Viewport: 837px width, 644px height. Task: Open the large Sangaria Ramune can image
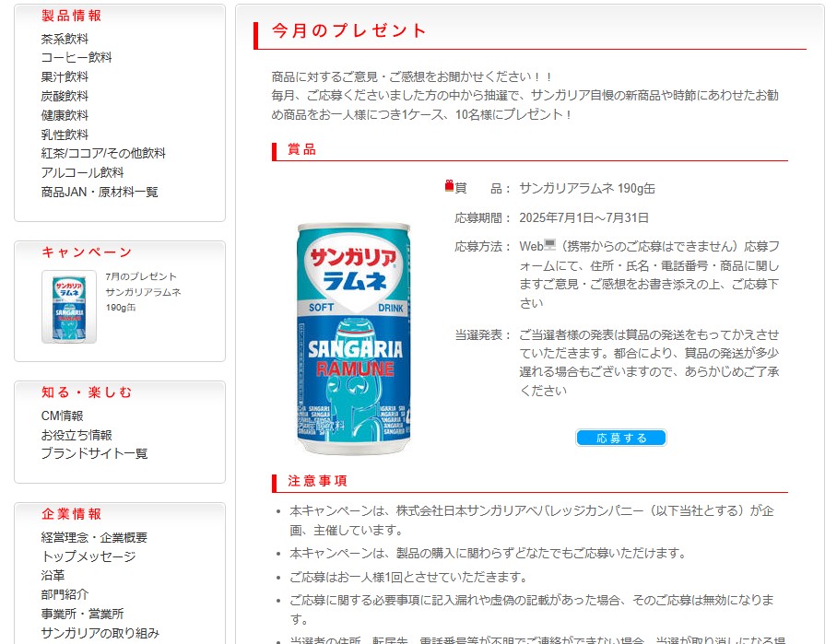click(x=353, y=339)
